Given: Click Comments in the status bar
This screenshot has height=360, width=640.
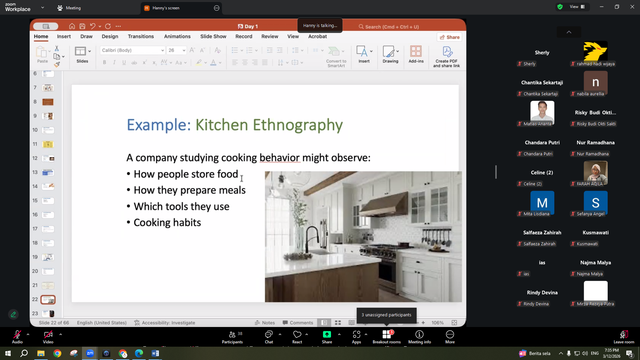Looking at the screenshot, I should pos(298,322).
